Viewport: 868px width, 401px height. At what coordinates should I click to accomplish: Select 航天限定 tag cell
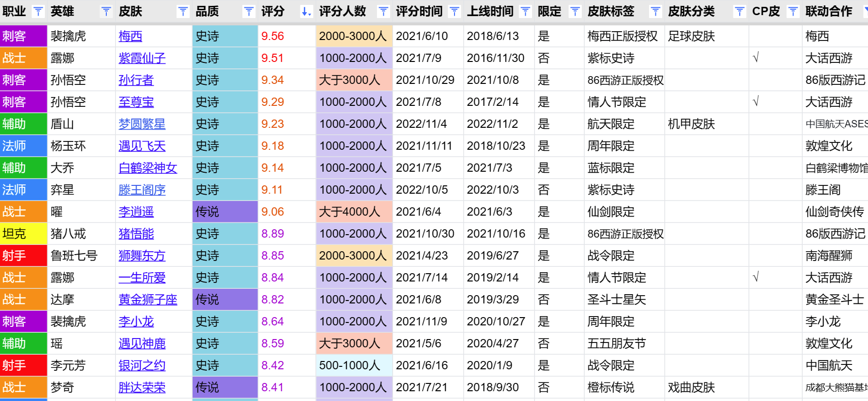624,124
